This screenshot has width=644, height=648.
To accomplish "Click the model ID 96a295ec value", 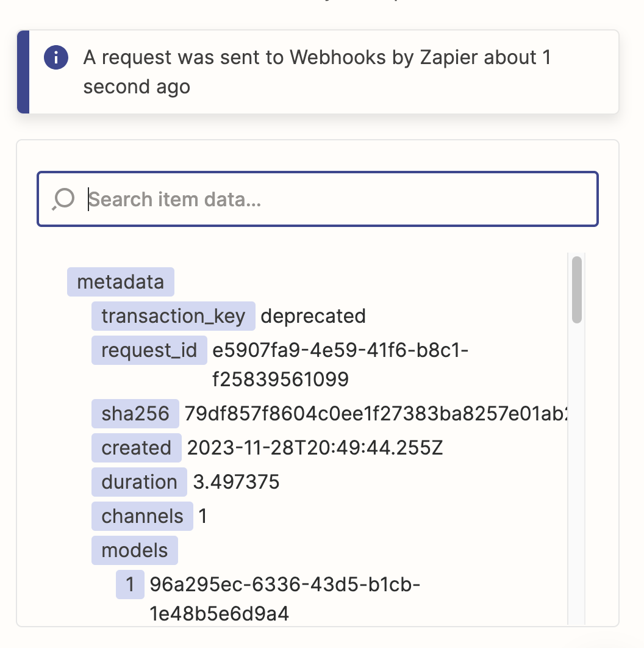I will click(285, 599).
